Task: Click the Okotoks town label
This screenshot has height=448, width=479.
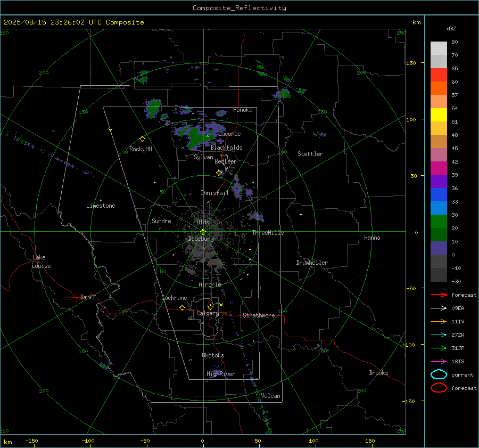Action: pos(213,355)
